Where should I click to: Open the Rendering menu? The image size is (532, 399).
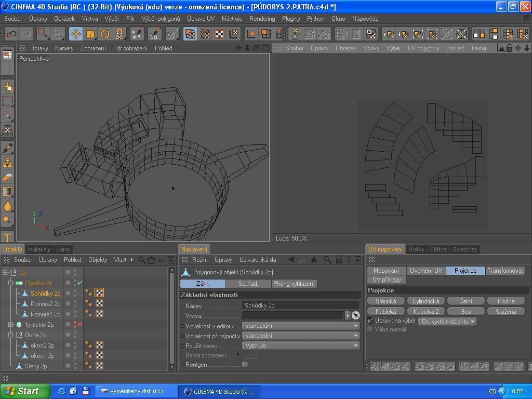coord(262,19)
